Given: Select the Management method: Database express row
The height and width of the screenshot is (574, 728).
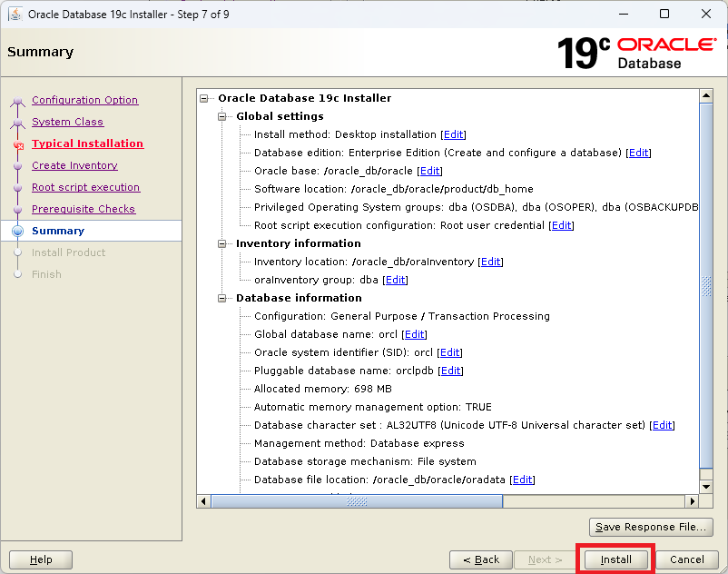Looking at the screenshot, I should pyautogui.click(x=359, y=443).
